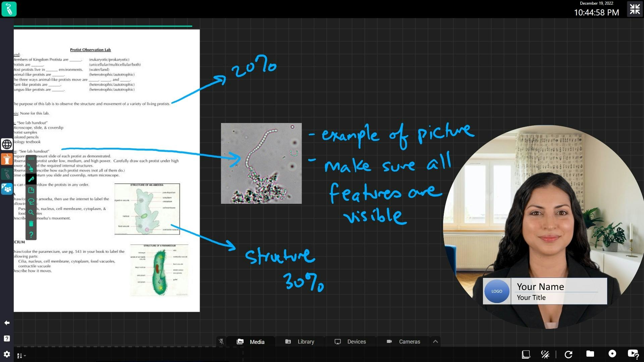Click the lasso select tool
This screenshot has width=644, height=362.
(x=31, y=201)
